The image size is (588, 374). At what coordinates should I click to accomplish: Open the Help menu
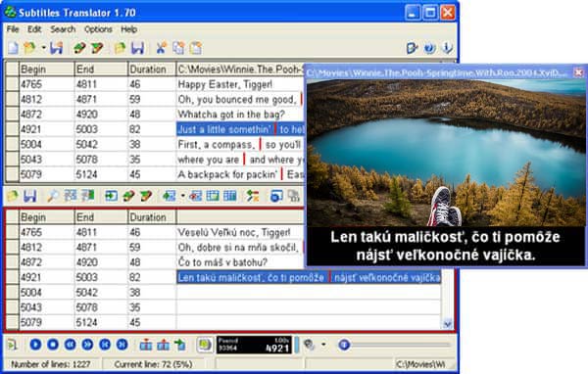click(x=128, y=29)
